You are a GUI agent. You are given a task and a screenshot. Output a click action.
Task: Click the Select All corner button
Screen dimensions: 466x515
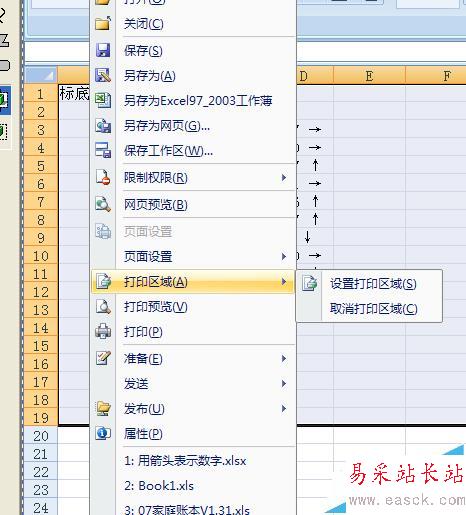(x=41, y=75)
